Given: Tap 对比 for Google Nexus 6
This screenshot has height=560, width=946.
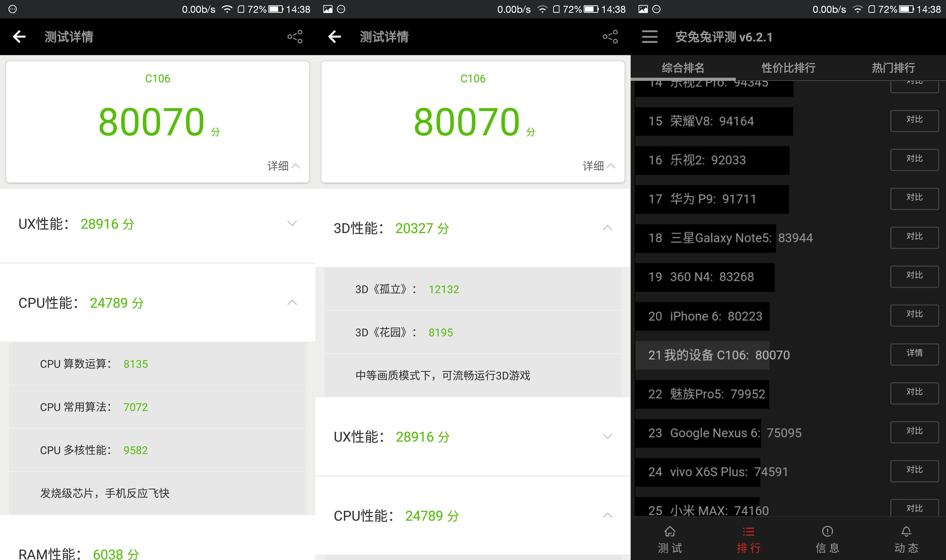Looking at the screenshot, I should (914, 432).
